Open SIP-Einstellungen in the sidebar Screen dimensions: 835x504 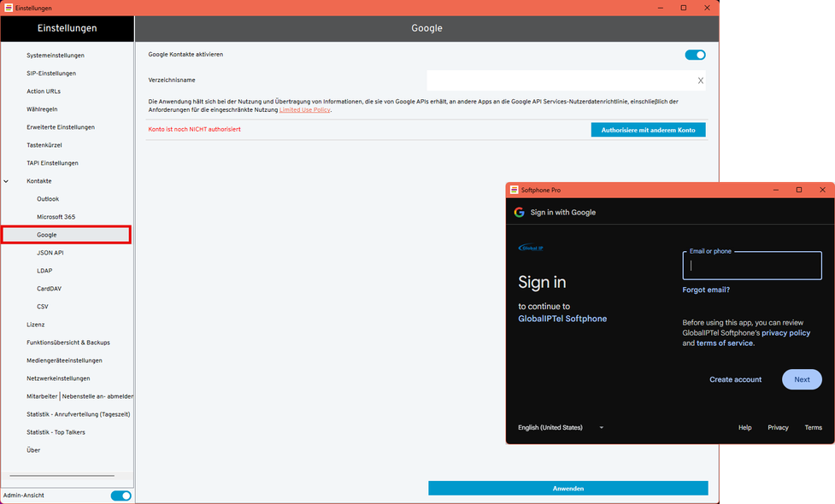[x=51, y=73]
